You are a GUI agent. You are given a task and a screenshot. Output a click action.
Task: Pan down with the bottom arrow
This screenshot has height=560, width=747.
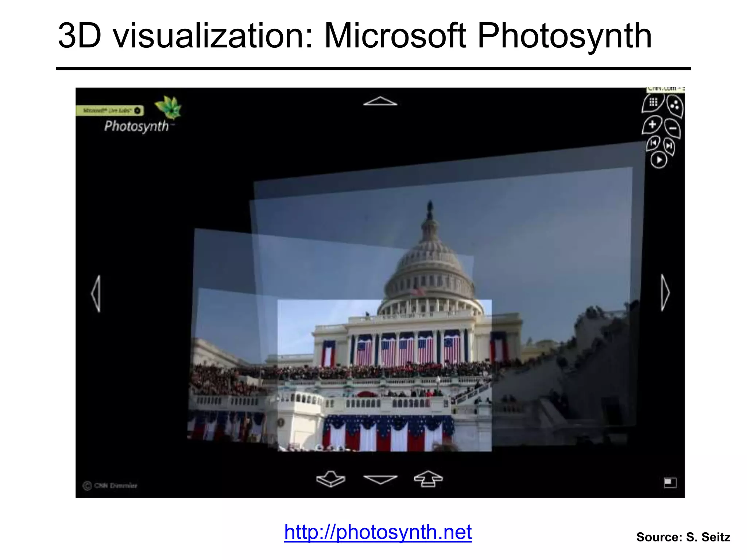point(380,479)
